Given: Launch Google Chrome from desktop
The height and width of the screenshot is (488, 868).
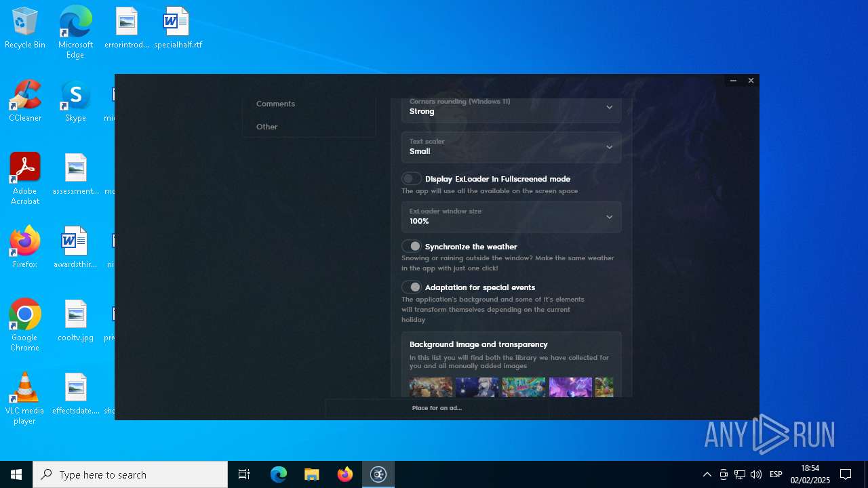Looking at the screenshot, I should (x=25, y=325).
